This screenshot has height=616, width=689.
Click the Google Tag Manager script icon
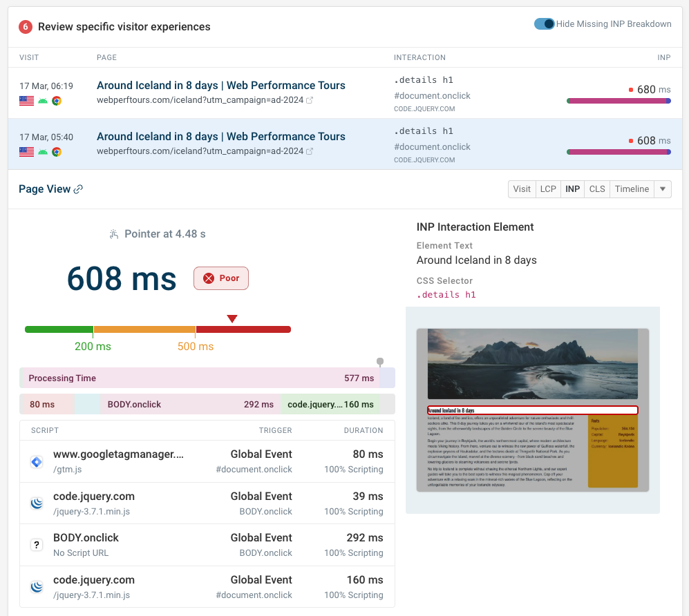pyautogui.click(x=37, y=461)
